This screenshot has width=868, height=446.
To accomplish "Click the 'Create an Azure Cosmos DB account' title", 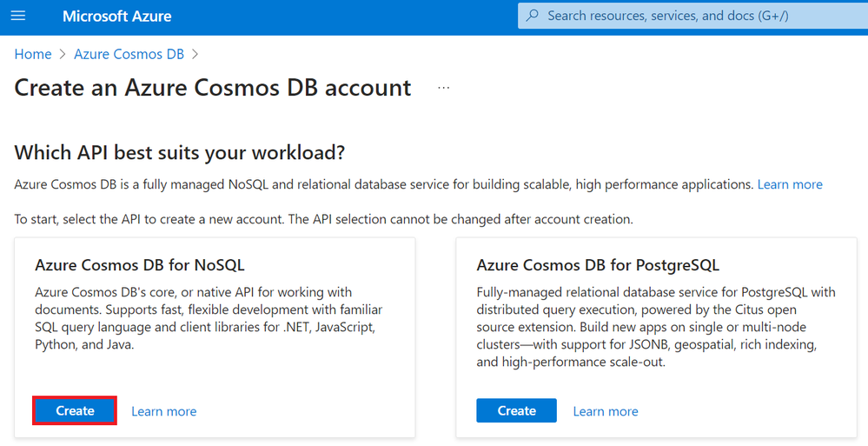I will [x=213, y=88].
